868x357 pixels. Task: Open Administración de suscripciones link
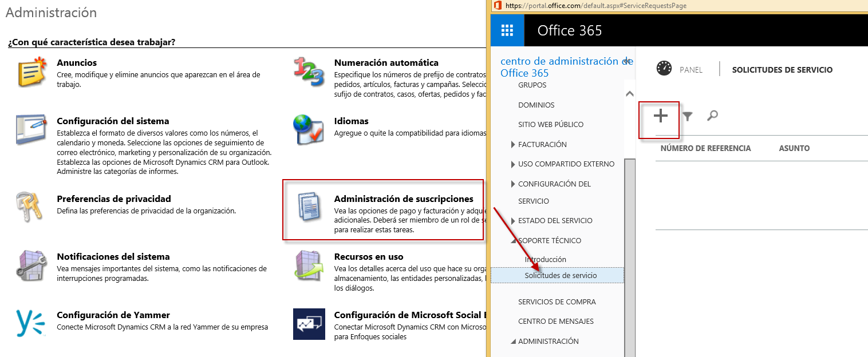(404, 199)
